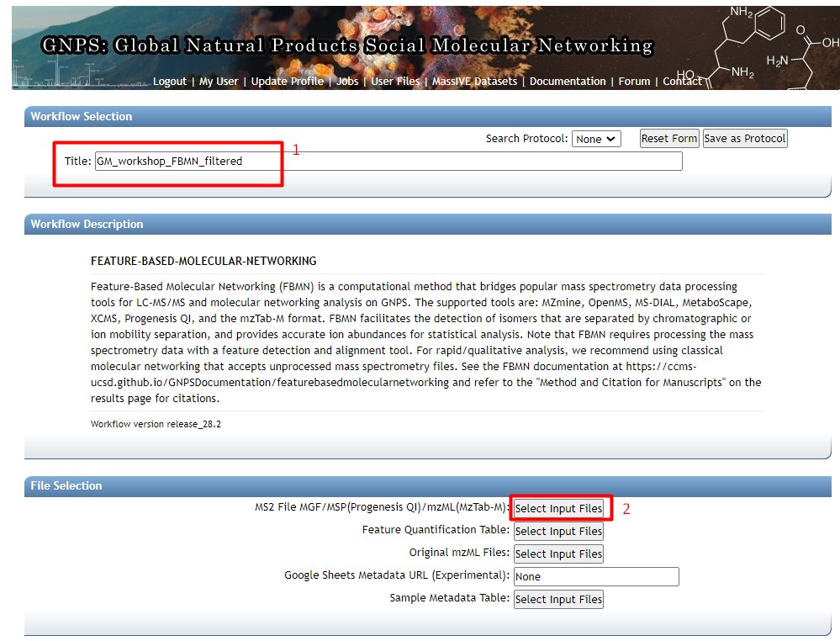840x641 pixels.
Task: Click the Contact link
Action: [x=682, y=82]
